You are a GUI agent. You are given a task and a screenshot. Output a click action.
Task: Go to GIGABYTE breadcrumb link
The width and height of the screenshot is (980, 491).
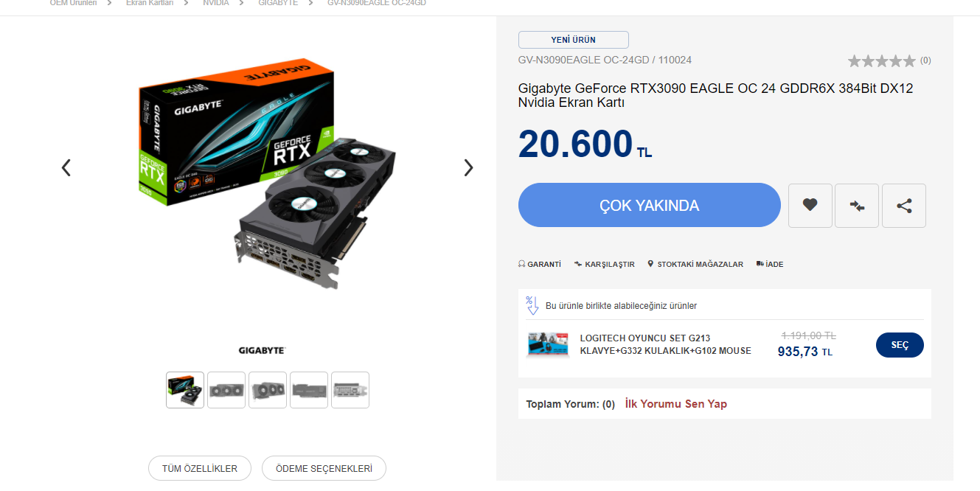coord(278,3)
